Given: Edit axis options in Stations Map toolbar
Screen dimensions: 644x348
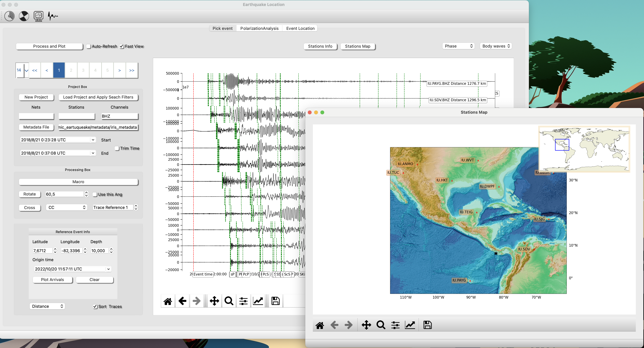Looking at the screenshot, I should pyautogui.click(x=410, y=325).
